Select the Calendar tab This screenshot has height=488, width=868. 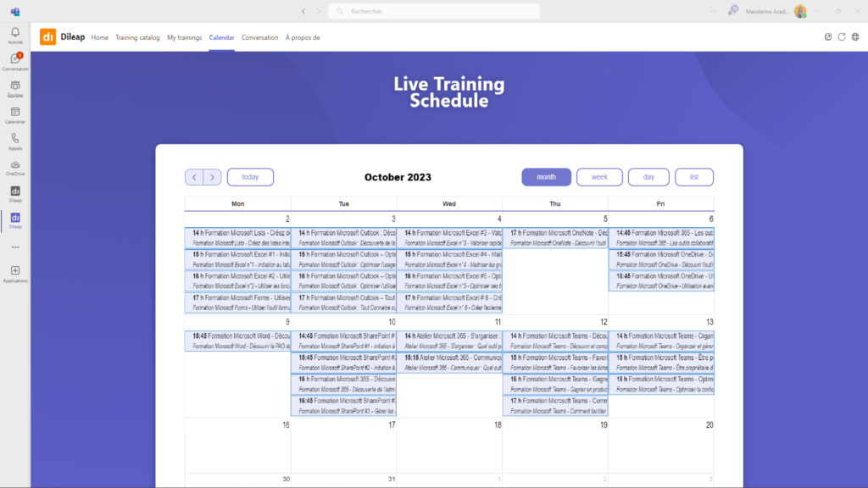pos(221,37)
